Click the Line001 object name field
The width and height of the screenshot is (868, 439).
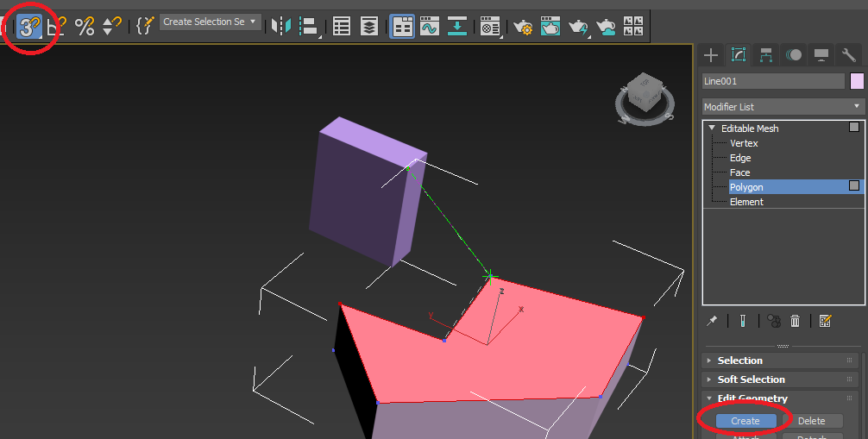pos(773,81)
